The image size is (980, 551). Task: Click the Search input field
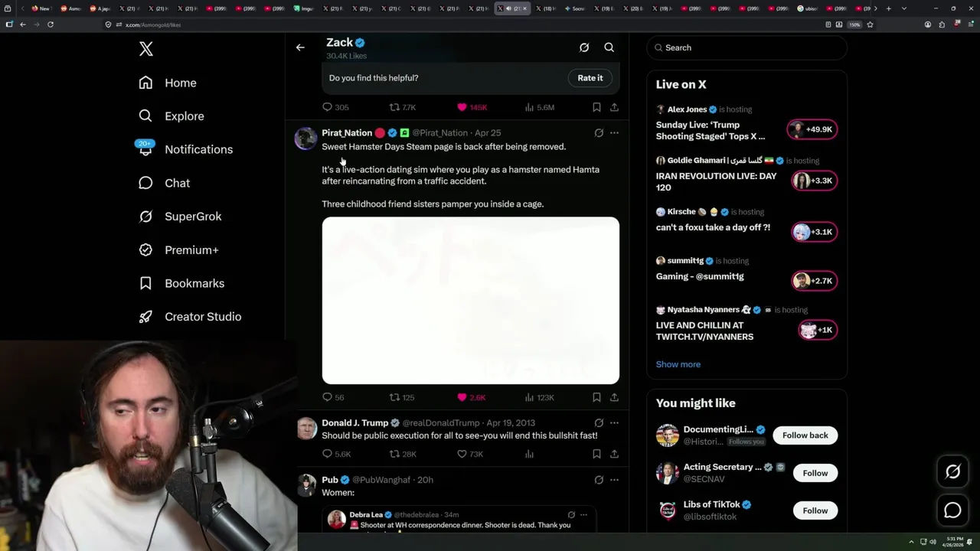coord(747,47)
